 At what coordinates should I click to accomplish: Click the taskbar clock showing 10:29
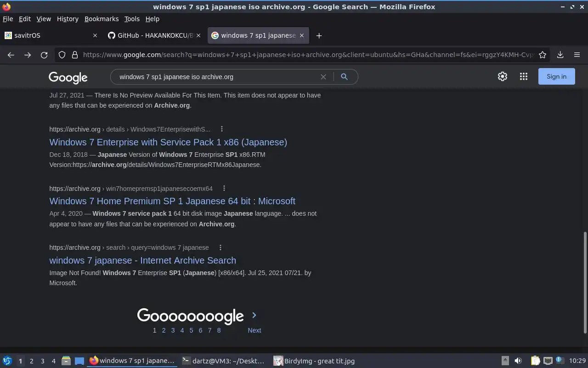[577, 361]
